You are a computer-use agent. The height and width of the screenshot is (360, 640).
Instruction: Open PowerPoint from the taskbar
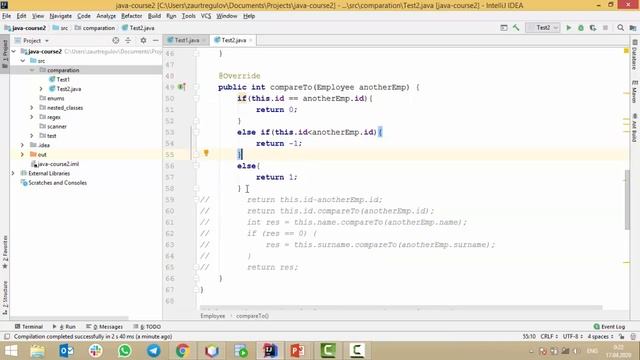[298, 351]
